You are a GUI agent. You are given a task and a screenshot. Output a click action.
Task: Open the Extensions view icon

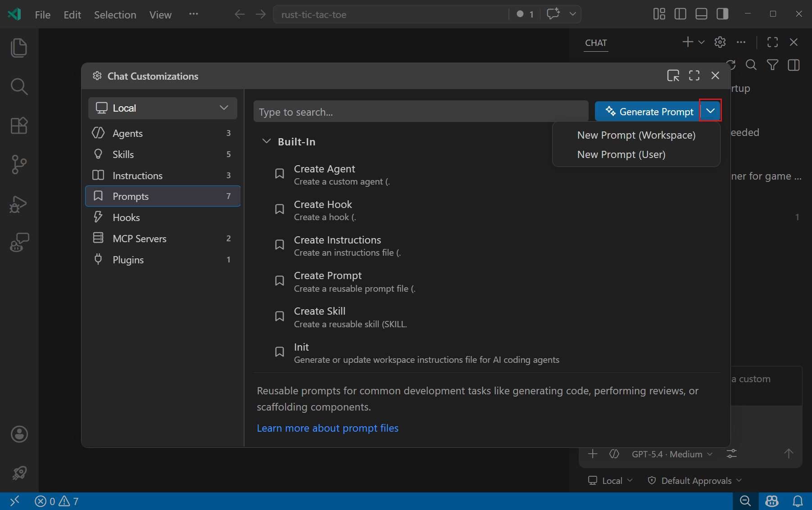click(x=19, y=126)
